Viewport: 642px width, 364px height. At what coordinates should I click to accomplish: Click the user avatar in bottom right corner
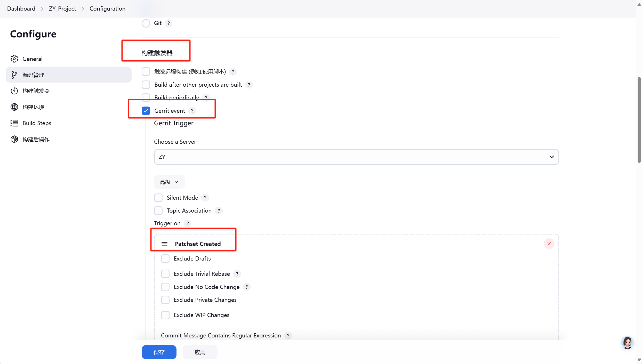coord(628,343)
